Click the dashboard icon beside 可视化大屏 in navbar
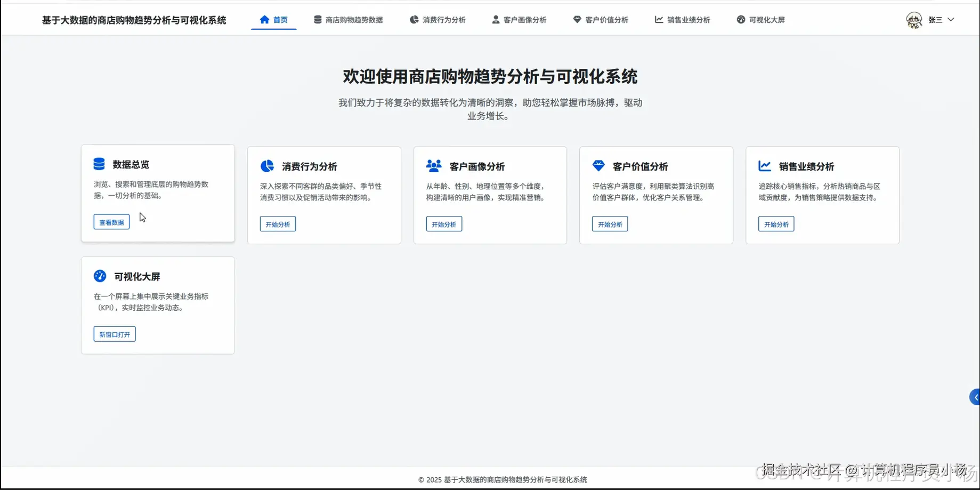This screenshot has width=980, height=490. [x=741, y=20]
